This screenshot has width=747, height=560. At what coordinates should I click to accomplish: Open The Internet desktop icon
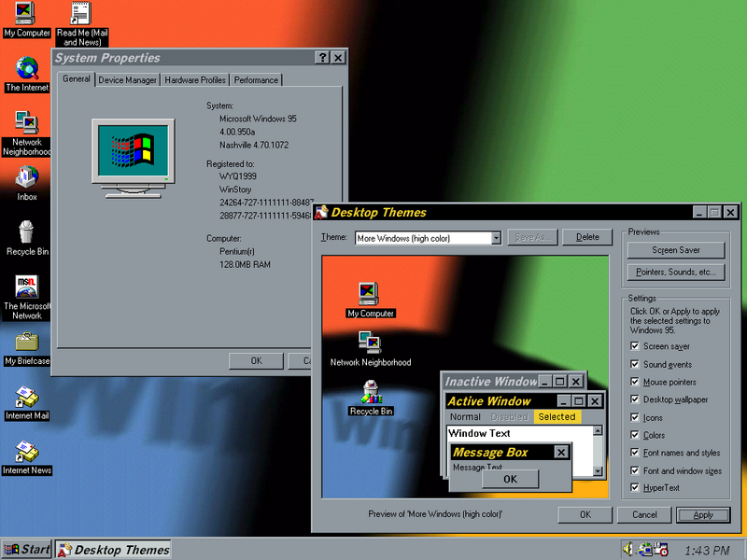pos(26,69)
